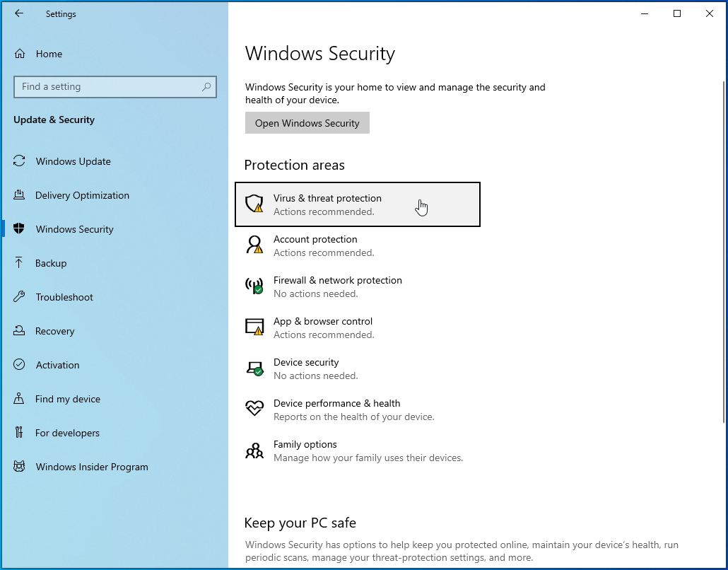Open the Troubleshoot page
728x570 pixels.
coord(64,297)
